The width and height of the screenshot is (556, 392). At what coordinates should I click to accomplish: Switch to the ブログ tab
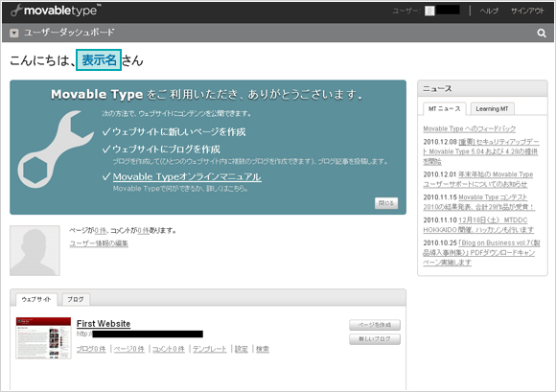[76, 299]
